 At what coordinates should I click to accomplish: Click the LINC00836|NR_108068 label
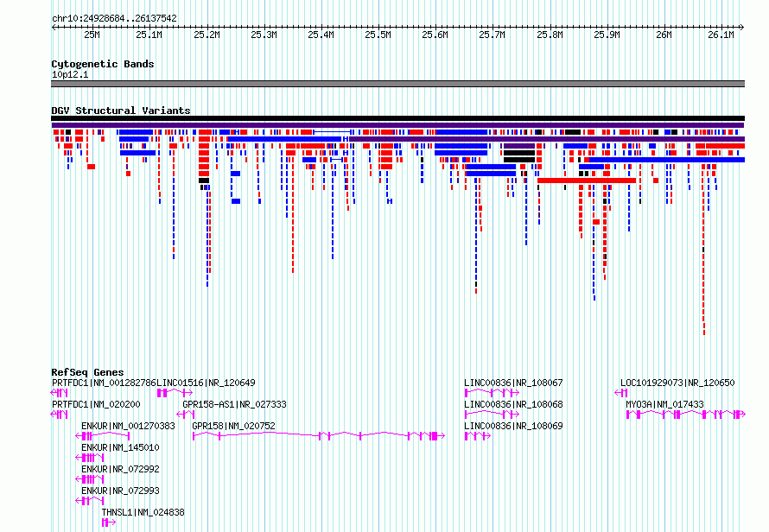513,404
